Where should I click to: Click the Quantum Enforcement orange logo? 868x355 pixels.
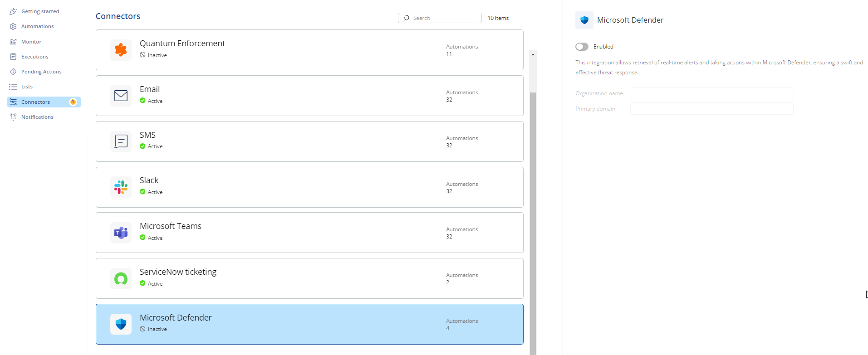(x=121, y=50)
